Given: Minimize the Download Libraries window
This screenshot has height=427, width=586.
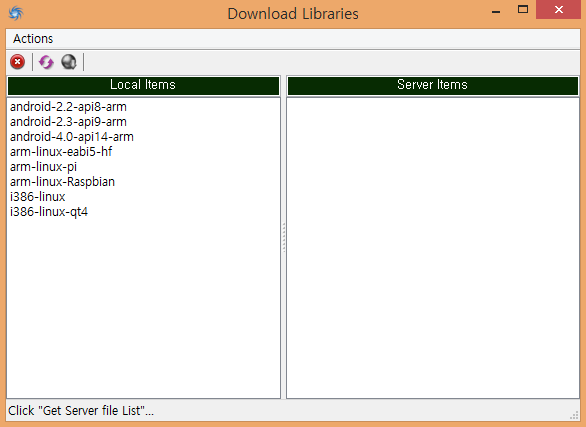Looking at the screenshot, I should [x=496, y=10].
